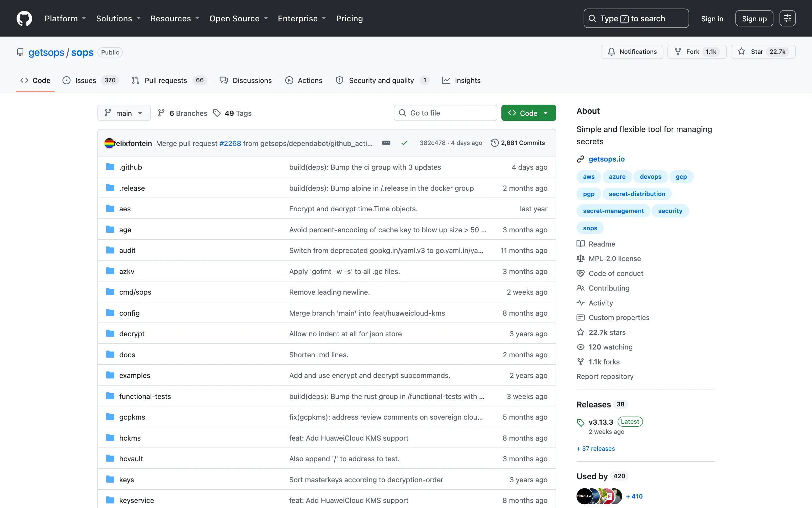Viewport: 812px width, 508px height.
Task: Switch to the Issues tab
Action: [x=90, y=80]
